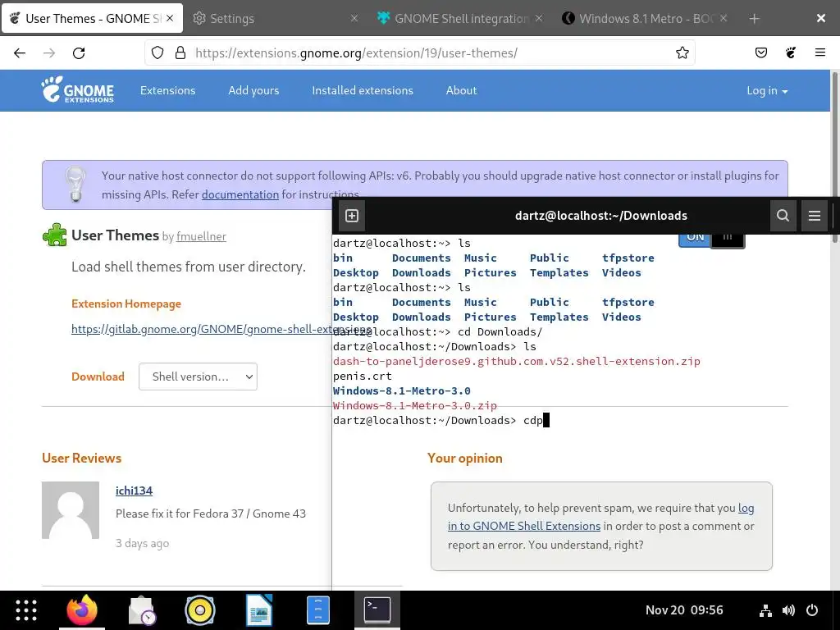Open GNOME Shell integration toolbar icon
840x630 pixels.
click(x=791, y=52)
